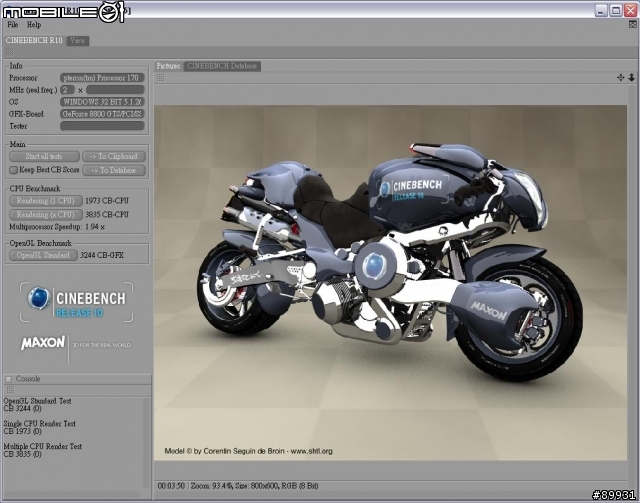Click 'Multiple CPU Render Test' console line
This screenshot has width=640, height=503.
click(42, 447)
